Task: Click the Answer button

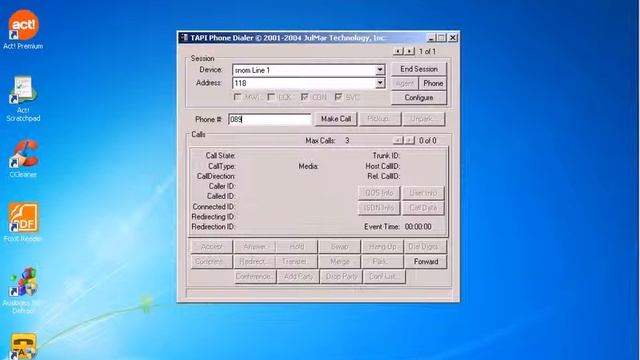Action: [254, 247]
